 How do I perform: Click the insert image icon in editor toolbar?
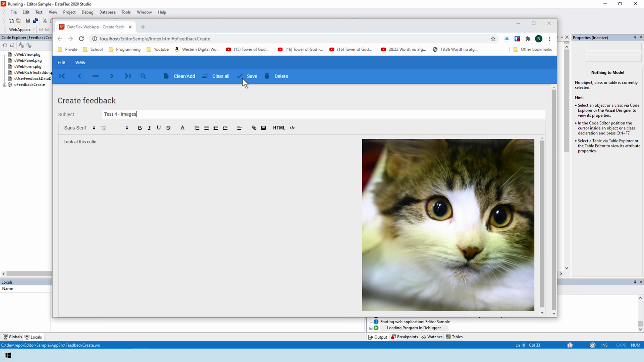(x=263, y=128)
